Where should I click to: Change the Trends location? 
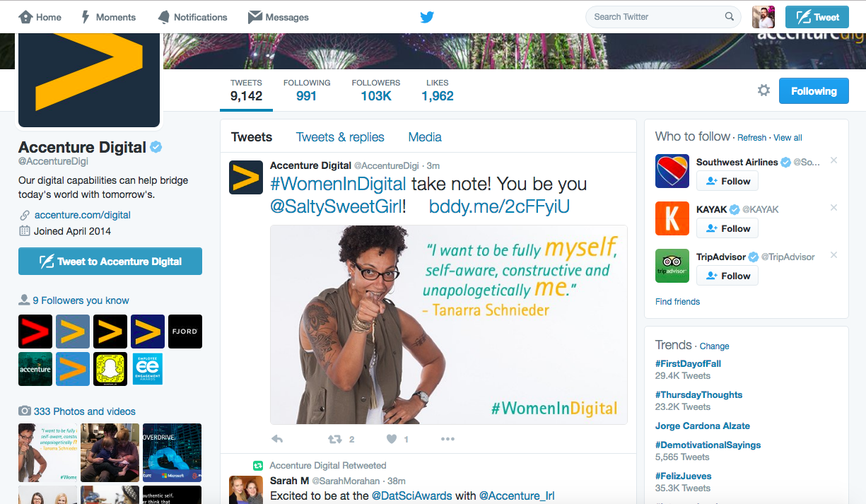[714, 346]
